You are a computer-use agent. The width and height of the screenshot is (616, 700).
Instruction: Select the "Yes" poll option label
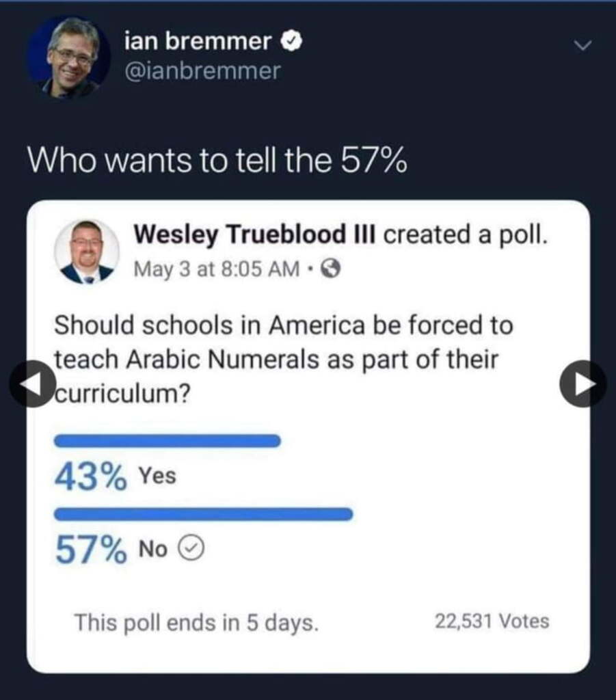point(157,475)
